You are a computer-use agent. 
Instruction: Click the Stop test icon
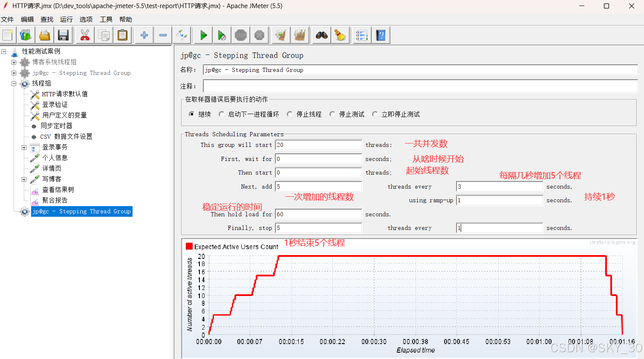[241, 35]
